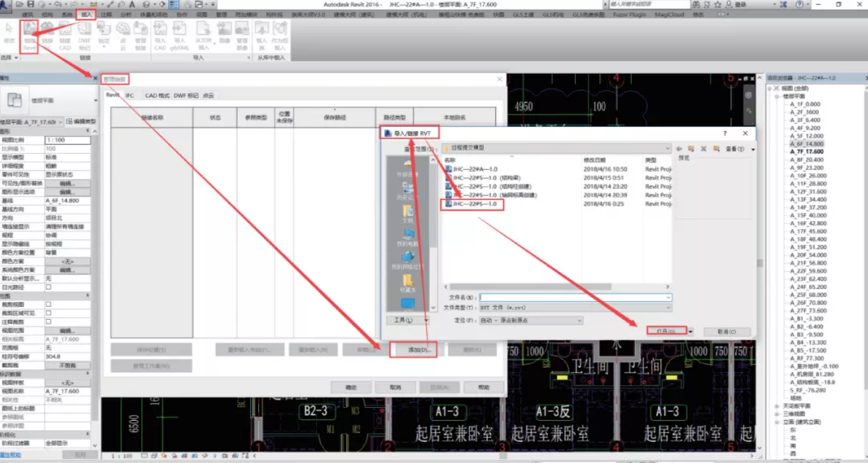This screenshot has height=463, width=868.
Task: Click the Insert from File ribbon icon
Action: (203, 34)
